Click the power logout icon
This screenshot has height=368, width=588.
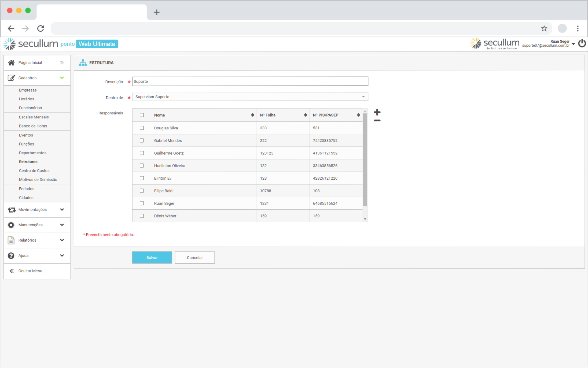[x=582, y=43]
